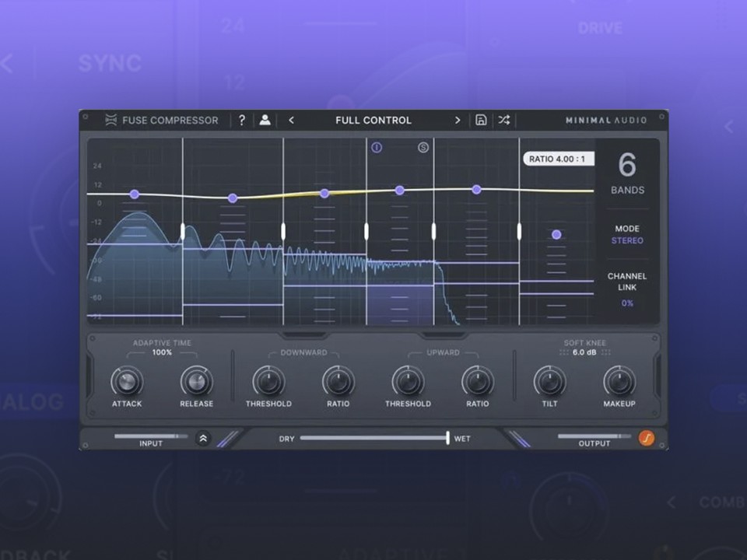
Task: Click the Tilt knob
Action: pos(550,382)
